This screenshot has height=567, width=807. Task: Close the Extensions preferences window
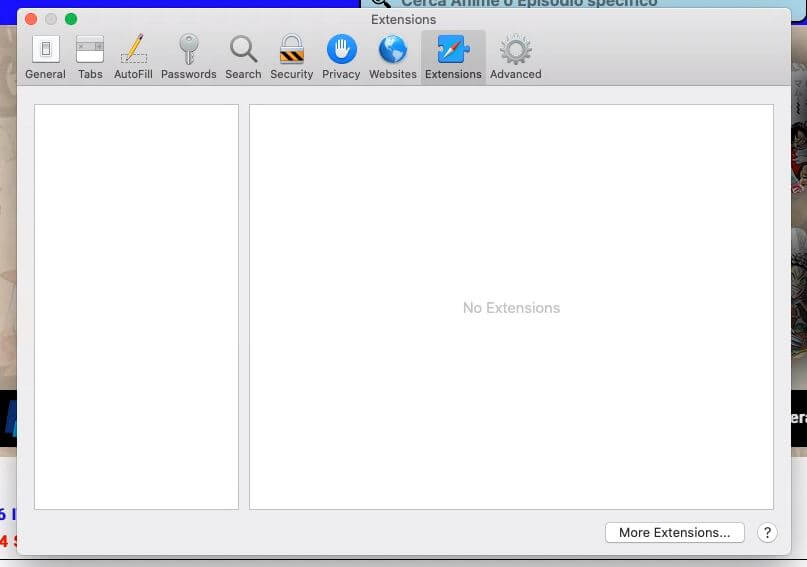pos(31,19)
